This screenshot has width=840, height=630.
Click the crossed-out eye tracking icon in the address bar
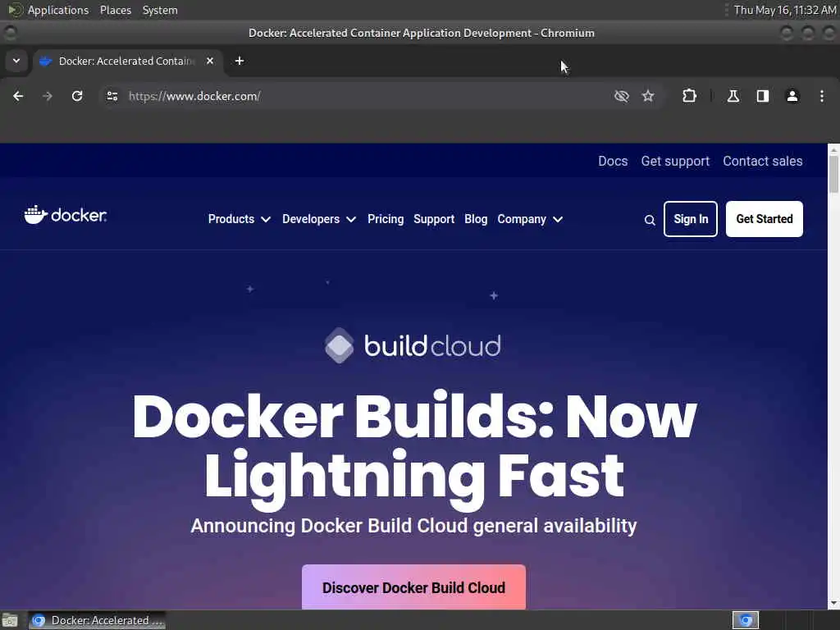pyautogui.click(x=622, y=96)
